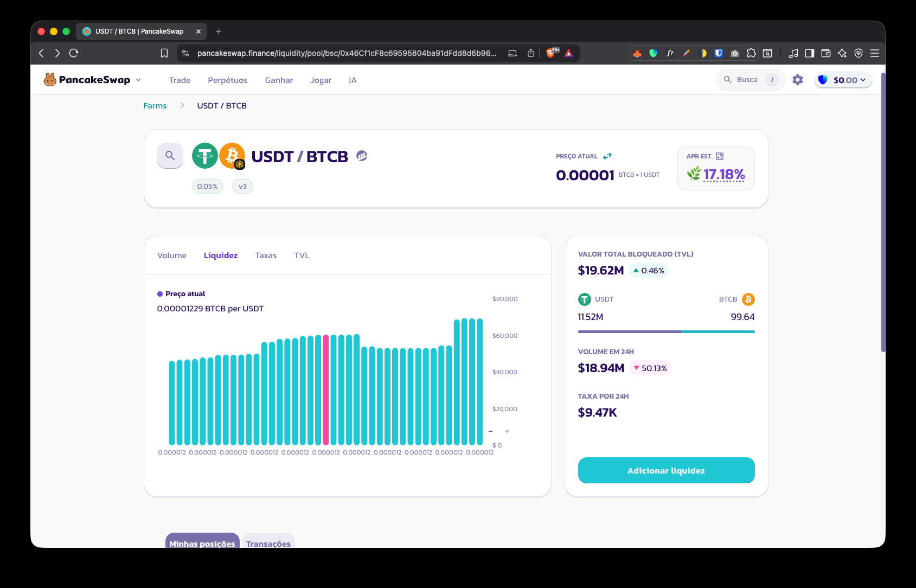916x588 pixels.
Task: Zoom in the liquidity chart with plus
Action: coord(507,431)
